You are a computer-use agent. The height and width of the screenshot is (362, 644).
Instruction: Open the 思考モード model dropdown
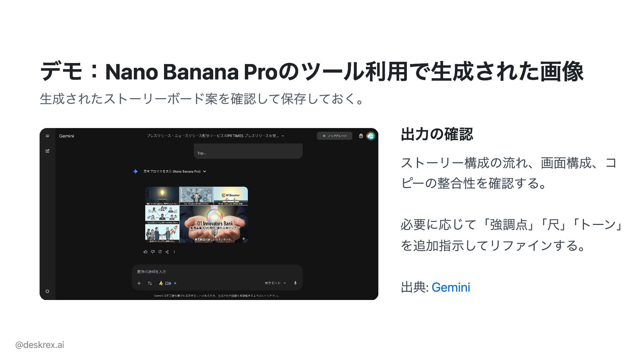[275, 283]
